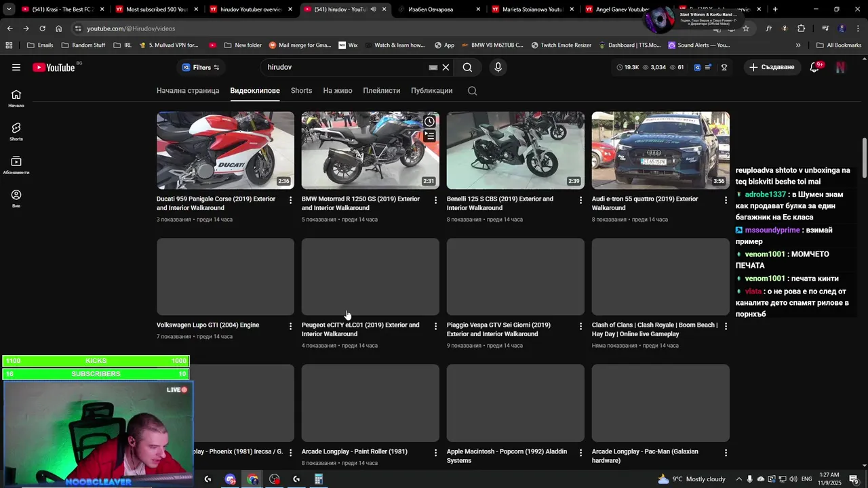Open All Bookmarks folder
The image size is (868, 488).
[x=838, y=45]
